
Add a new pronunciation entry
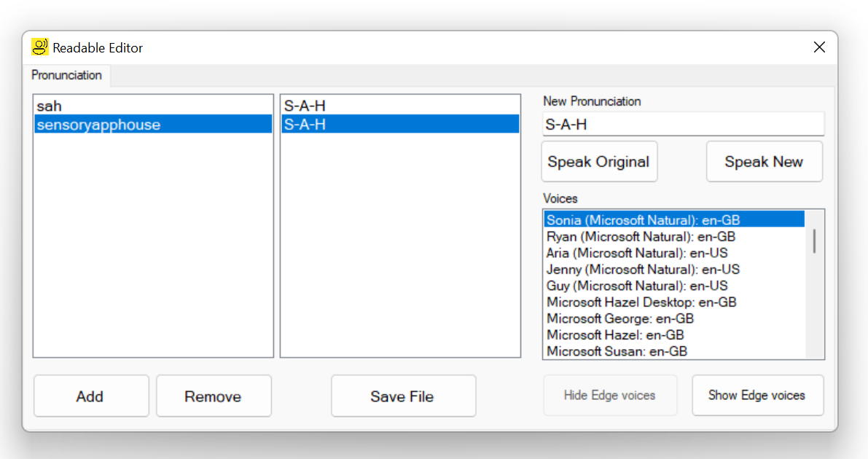90,396
